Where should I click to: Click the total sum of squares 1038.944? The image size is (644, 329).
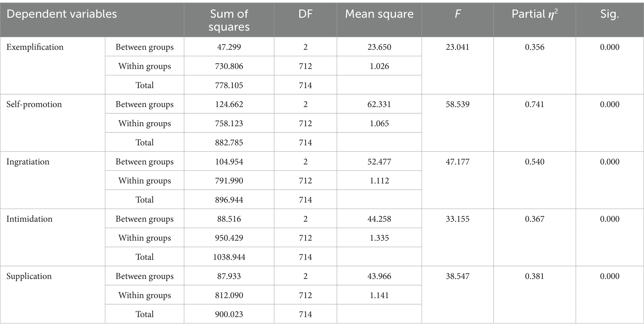point(229,257)
